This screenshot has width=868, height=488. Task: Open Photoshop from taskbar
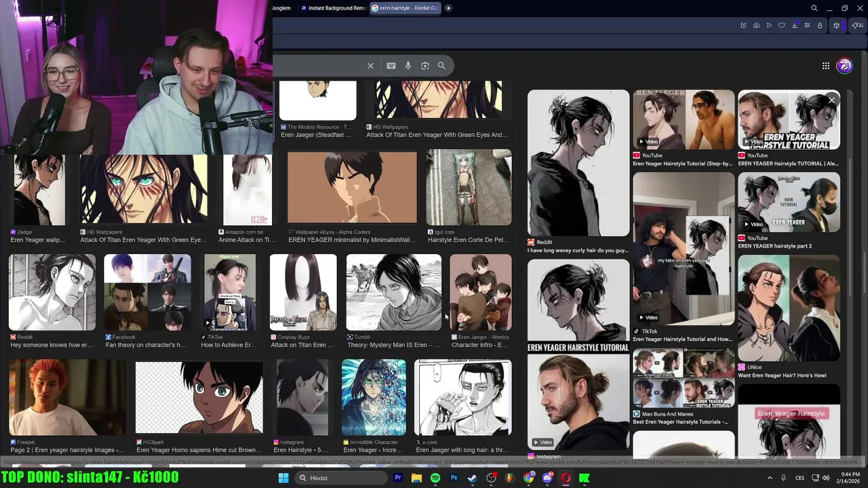454,478
